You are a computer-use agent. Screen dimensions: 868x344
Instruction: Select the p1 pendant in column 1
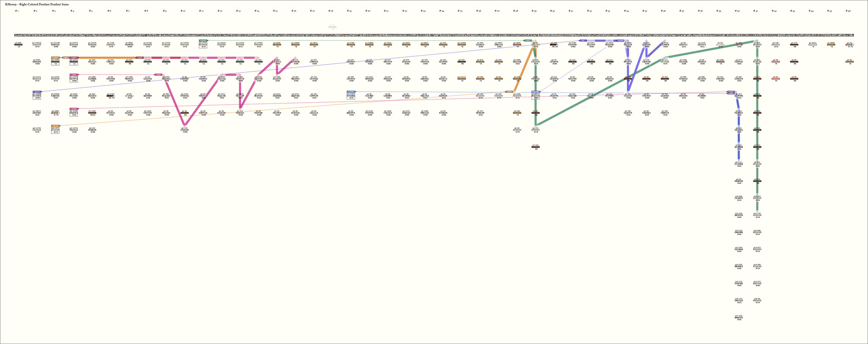[x=19, y=45]
